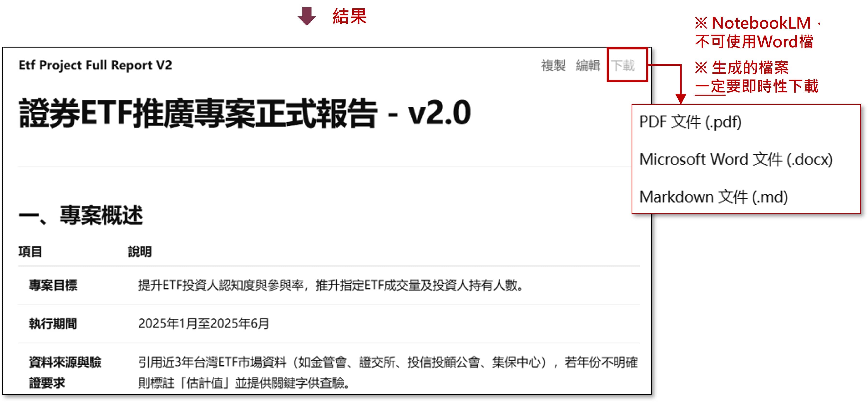The image size is (868, 402).
Task: Click the dark red down arrow icon
Action: (x=307, y=16)
